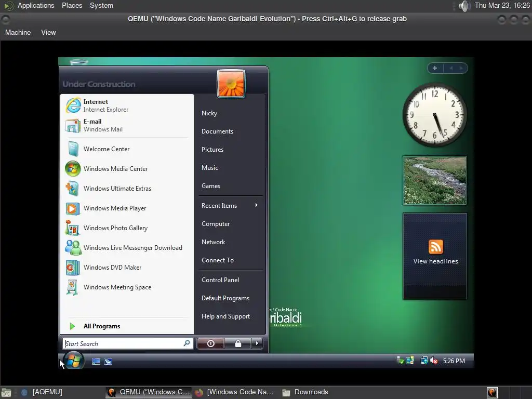The image size is (532, 399).
Task: Click the muted volume tray icon
Action: click(434, 361)
